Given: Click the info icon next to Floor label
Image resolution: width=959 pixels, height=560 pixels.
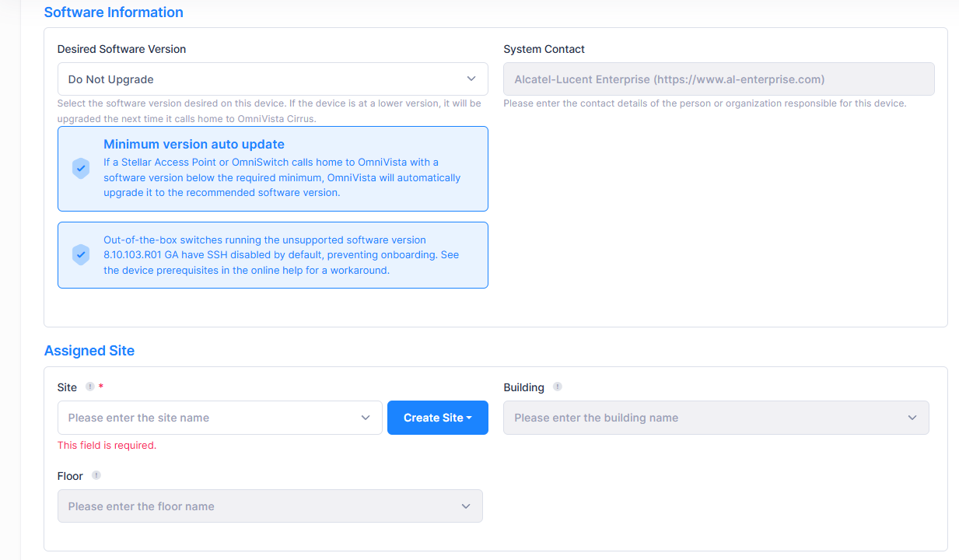Looking at the screenshot, I should click(96, 475).
